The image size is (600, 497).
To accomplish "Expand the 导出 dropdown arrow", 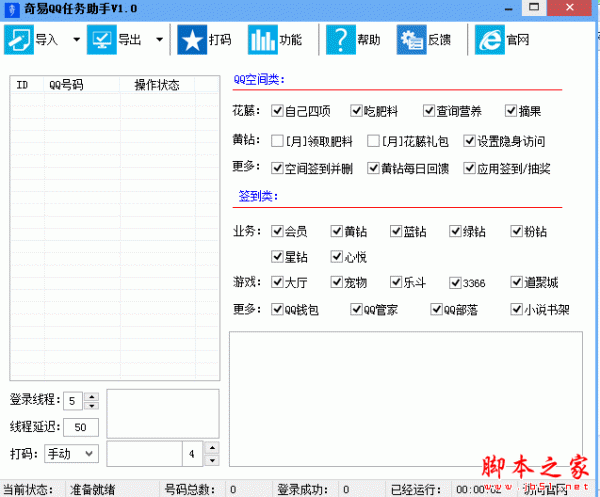I will click(x=160, y=39).
